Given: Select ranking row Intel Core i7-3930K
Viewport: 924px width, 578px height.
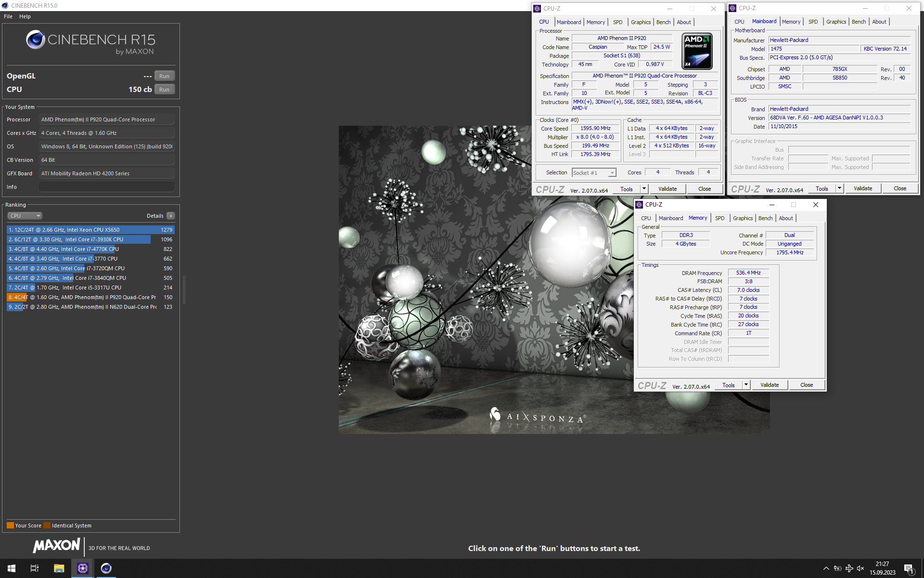Looking at the screenshot, I should pyautogui.click(x=90, y=239).
